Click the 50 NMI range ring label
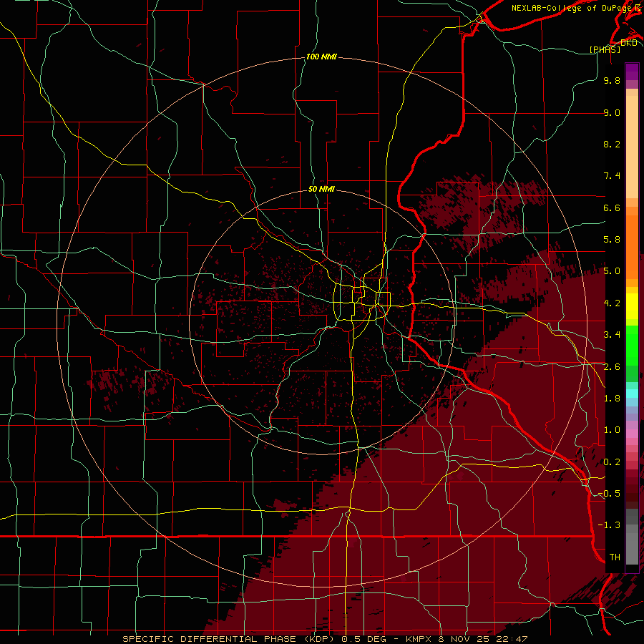The height and width of the screenshot is (644, 644). tap(321, 190)
